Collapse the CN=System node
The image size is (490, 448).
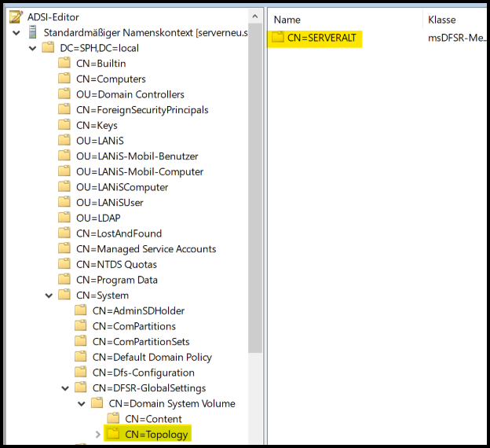[x=49, y=296]
